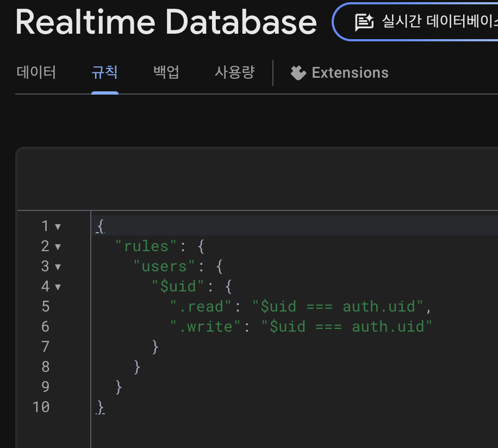Click line number 5 in gutter
The width and height of the screenshot is (498, 448).
[46, 307]
